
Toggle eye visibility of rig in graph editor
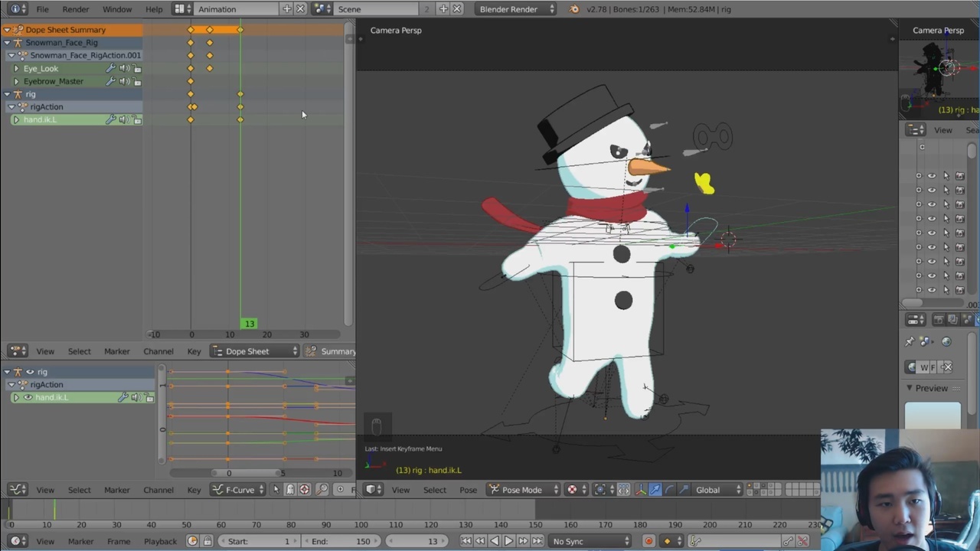pyautogui.click(x=31, y=372)
